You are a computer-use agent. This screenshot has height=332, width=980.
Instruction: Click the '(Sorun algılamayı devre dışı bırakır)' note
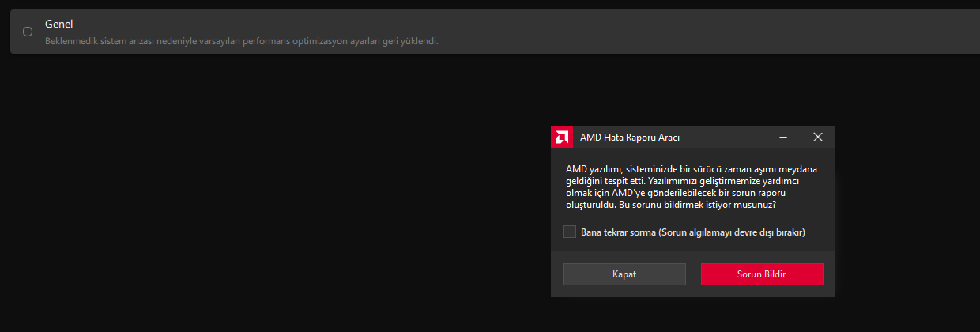tap(731, 232)
